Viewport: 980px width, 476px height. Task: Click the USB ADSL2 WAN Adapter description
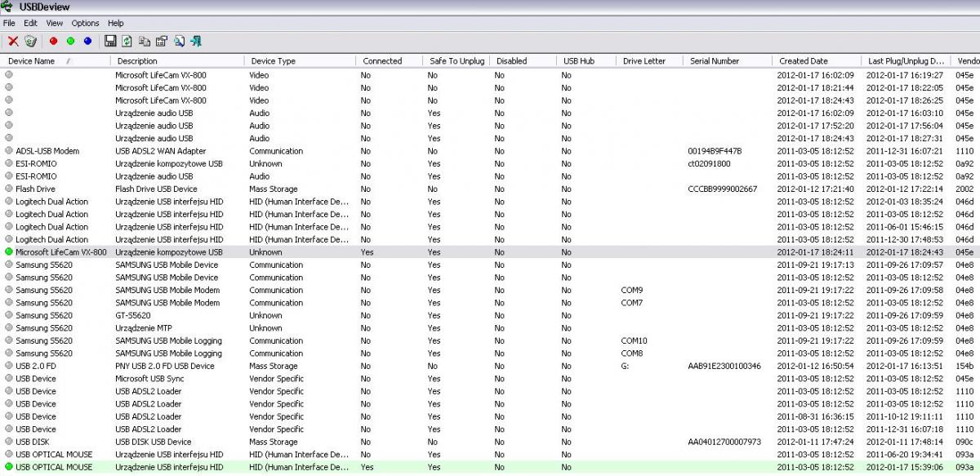pos(161,151)
